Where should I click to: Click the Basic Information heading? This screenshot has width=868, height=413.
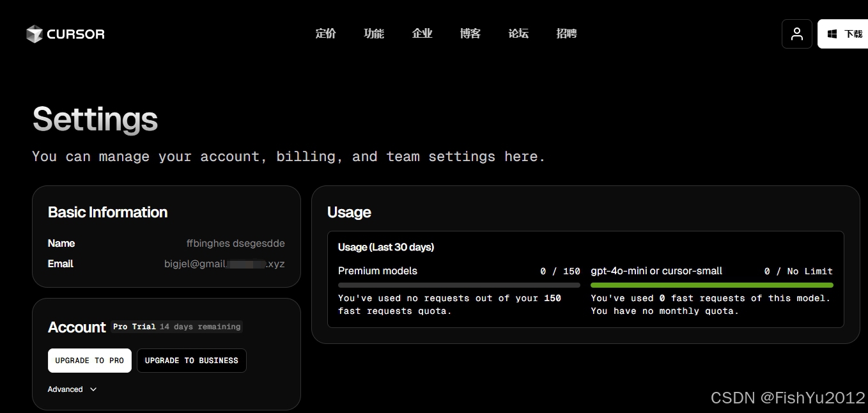coord(108,212)
